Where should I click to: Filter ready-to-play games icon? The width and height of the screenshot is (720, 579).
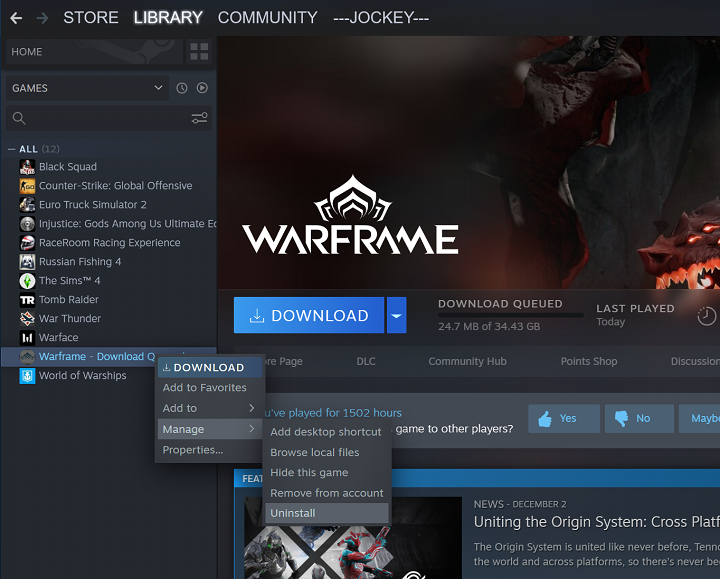[x=202, y=88]
